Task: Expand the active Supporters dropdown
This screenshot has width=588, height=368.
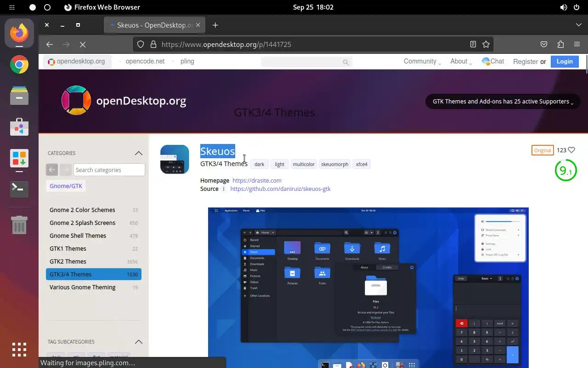Action: click(503, 102)
